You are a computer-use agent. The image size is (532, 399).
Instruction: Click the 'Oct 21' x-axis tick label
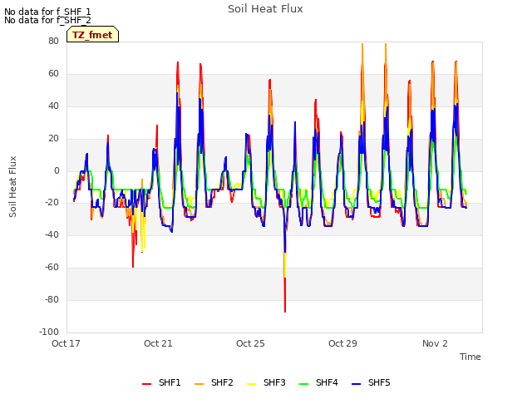tap(158, 343)
